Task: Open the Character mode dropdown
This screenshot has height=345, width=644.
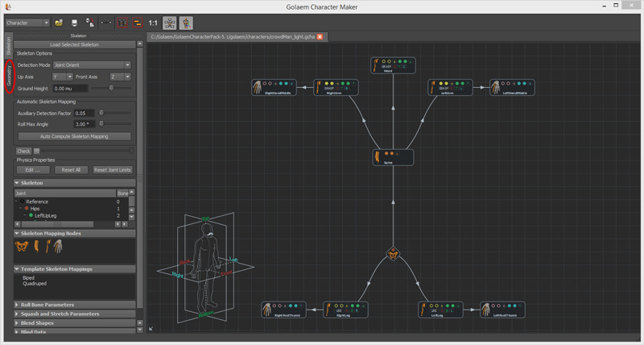Action: coord(27,23)
